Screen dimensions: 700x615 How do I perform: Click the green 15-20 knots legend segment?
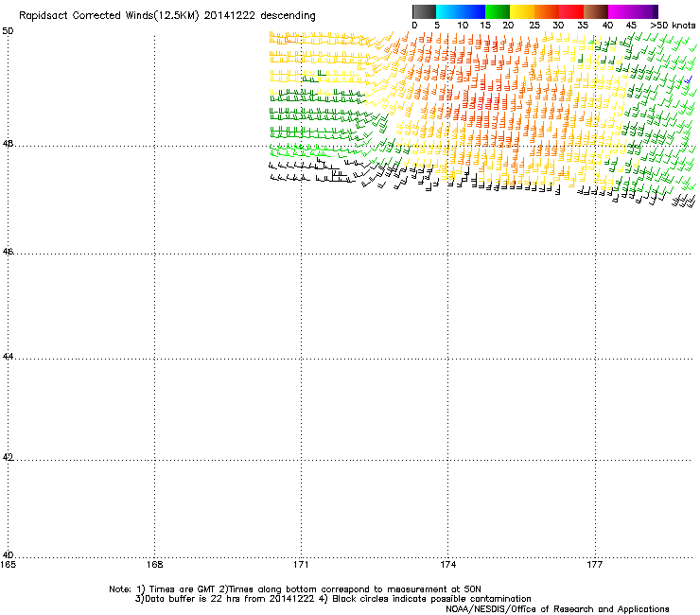pos(498,11)
